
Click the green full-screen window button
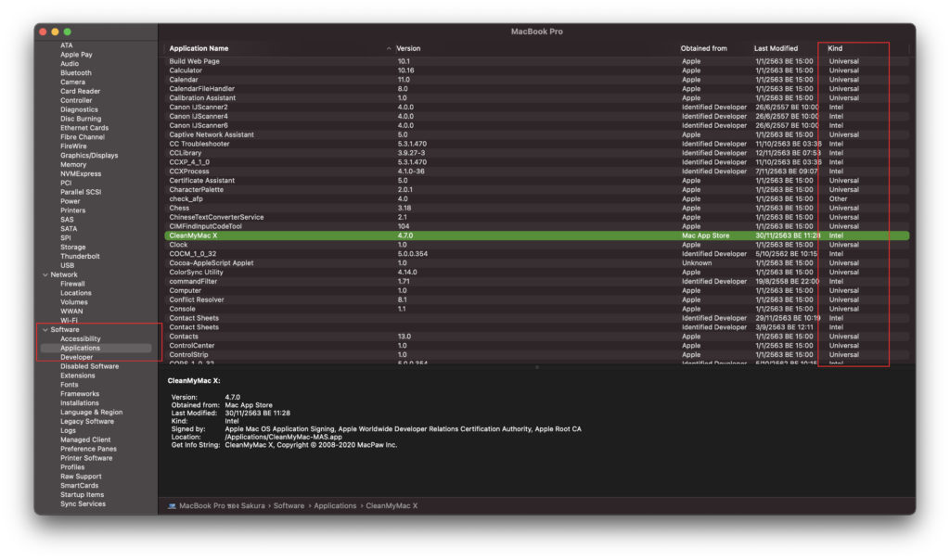67,32
